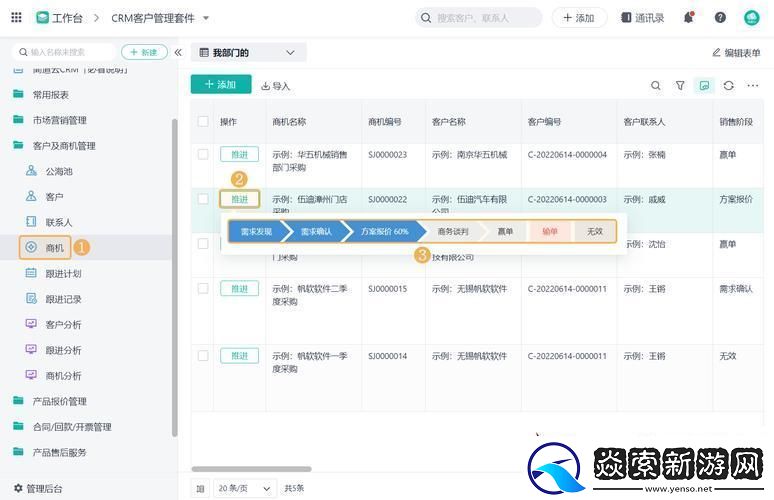This screenshot has width=774, height=500.
Task: Expand the 产品报价管理 folder
Action: pos(59,401)
